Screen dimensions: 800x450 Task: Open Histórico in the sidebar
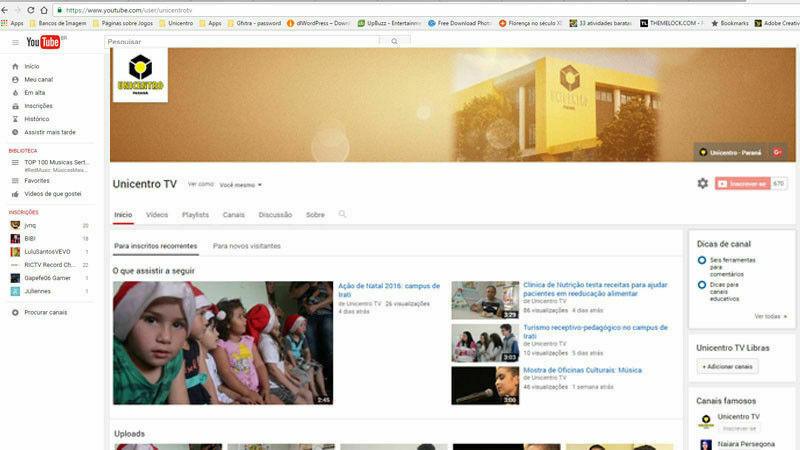tap(36, 119)
